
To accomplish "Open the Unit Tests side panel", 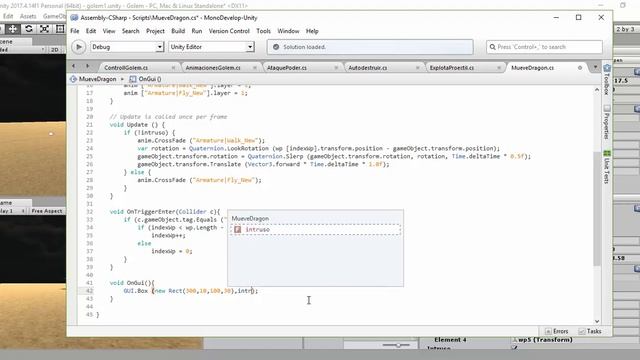I will [607, 167].
